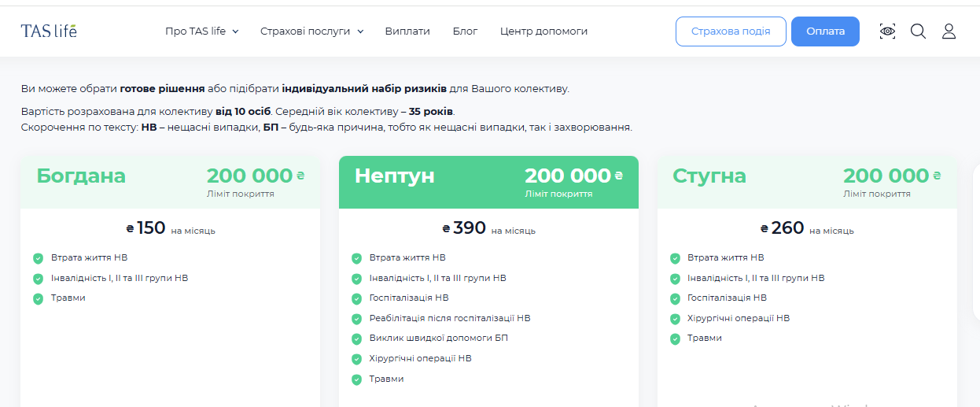Open accessibility view eye icon
The width and height of the screenshot is (980, 407).
pos(888,31)
